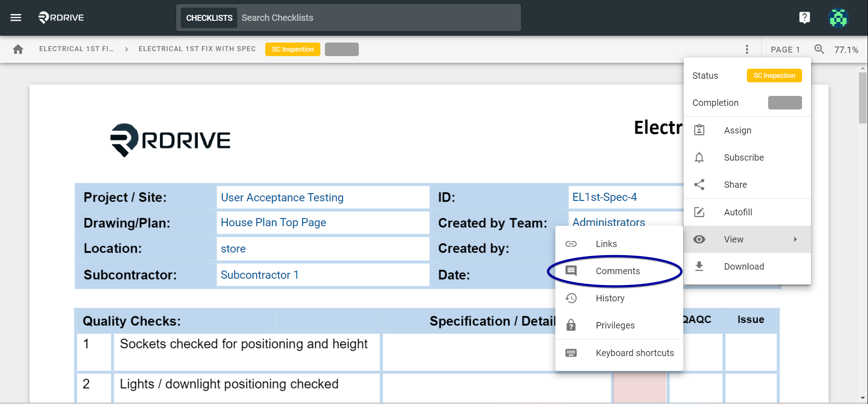Image resolution: width=868 pixels, height=404 pixels.
Task: Select Autofill from the menu
Action: (747, 212)
